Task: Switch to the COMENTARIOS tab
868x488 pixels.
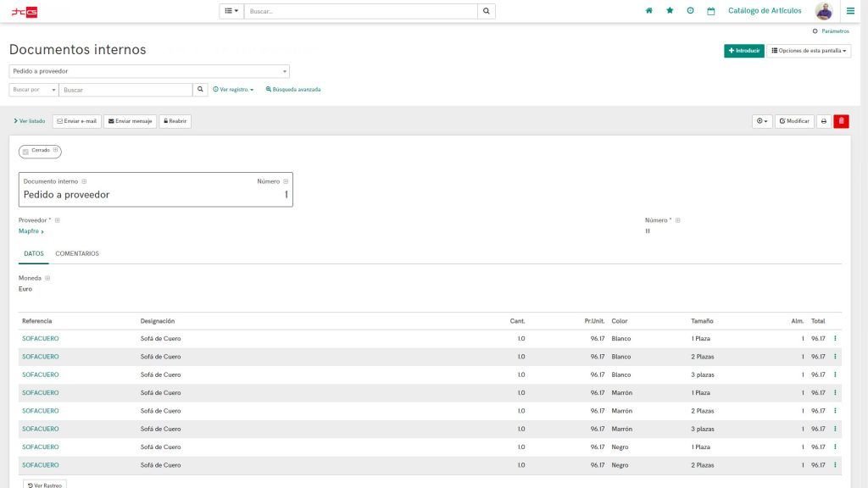Action: [x=77, y=253]
